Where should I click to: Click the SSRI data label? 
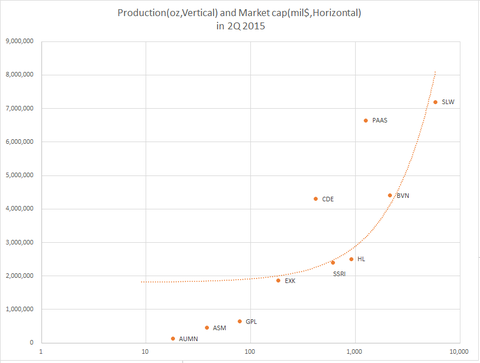point(339,274)
